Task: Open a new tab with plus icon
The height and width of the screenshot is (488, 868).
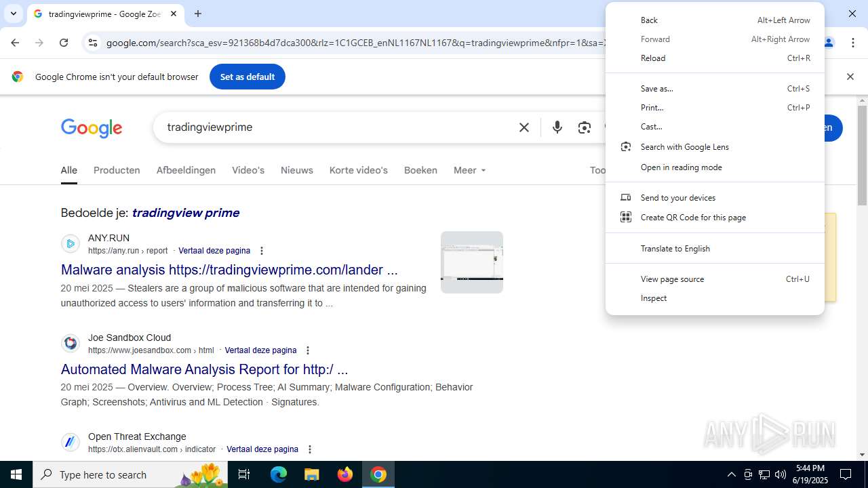Action: point(198,14)
